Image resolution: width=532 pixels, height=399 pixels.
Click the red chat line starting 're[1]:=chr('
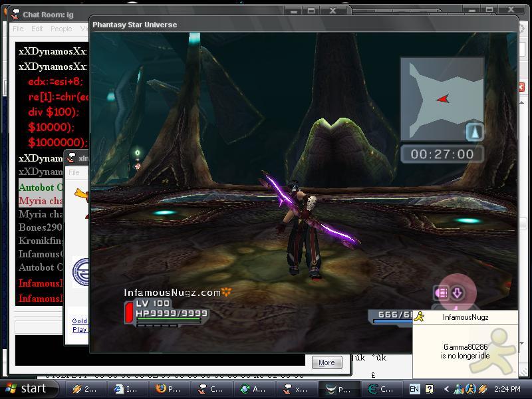[x=58, y=97]
